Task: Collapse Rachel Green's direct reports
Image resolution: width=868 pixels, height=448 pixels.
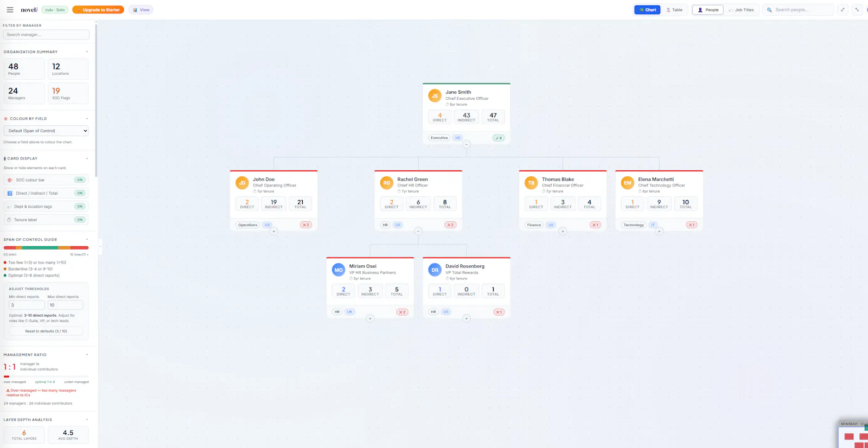Action: click(x=418, y=232)
